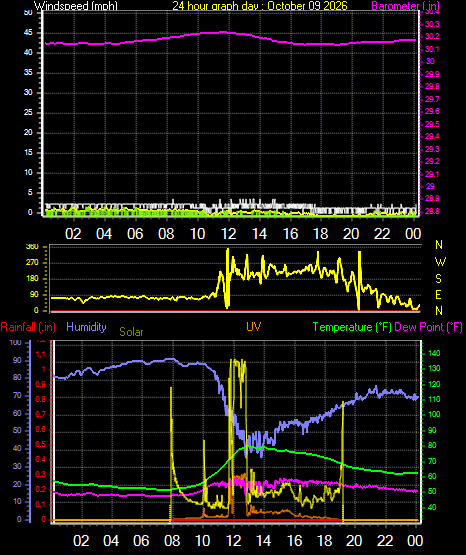Click the orange "UV" legend label
466x555 pixels.
254,327
